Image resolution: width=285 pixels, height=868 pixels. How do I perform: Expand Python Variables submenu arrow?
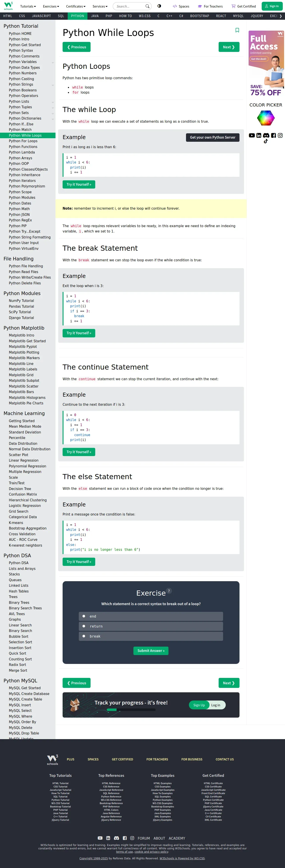(x=53, y=63)
